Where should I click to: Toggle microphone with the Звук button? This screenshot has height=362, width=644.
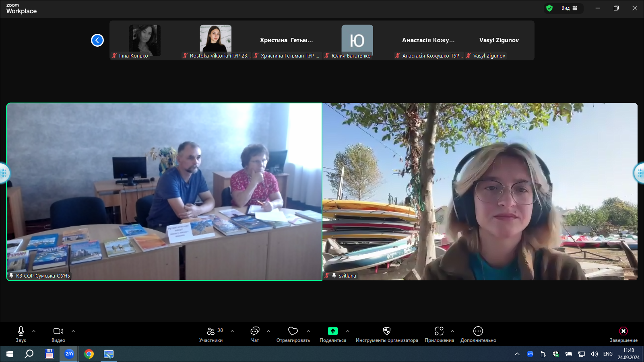[x=21, y=334]
